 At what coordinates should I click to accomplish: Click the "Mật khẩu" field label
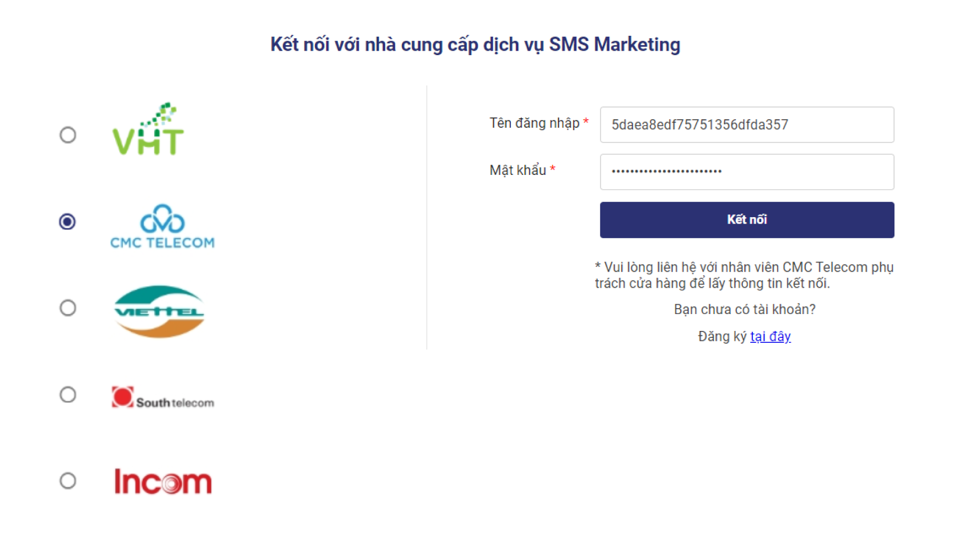[518, 170]
